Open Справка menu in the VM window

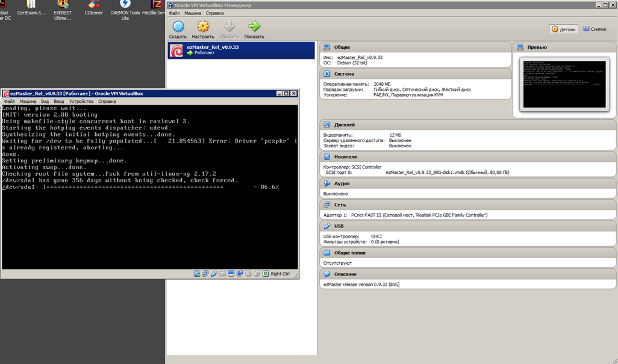(107, 102)
